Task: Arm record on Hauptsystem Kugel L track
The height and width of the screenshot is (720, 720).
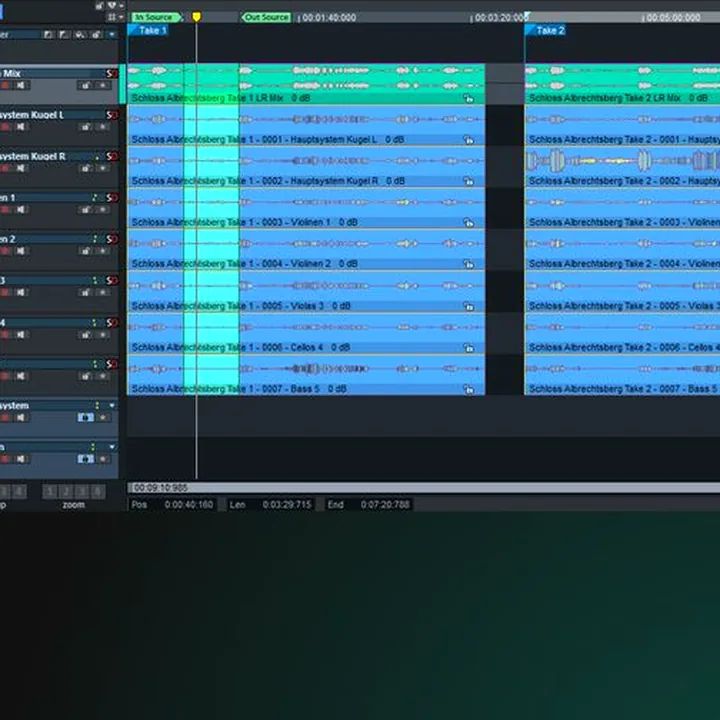Action: tap(6, 127)
